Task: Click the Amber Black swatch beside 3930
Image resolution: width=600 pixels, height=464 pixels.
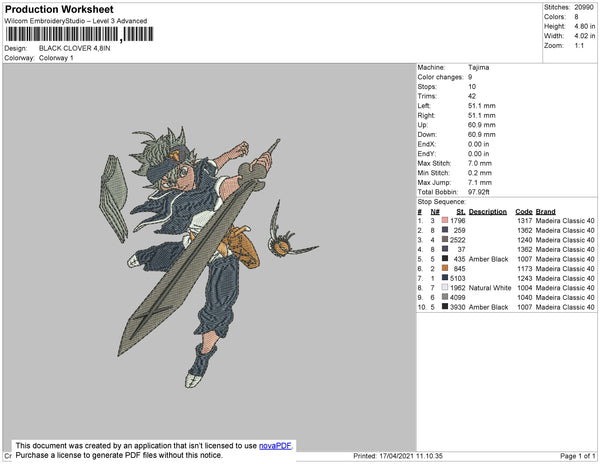Action: pos(445,307)
